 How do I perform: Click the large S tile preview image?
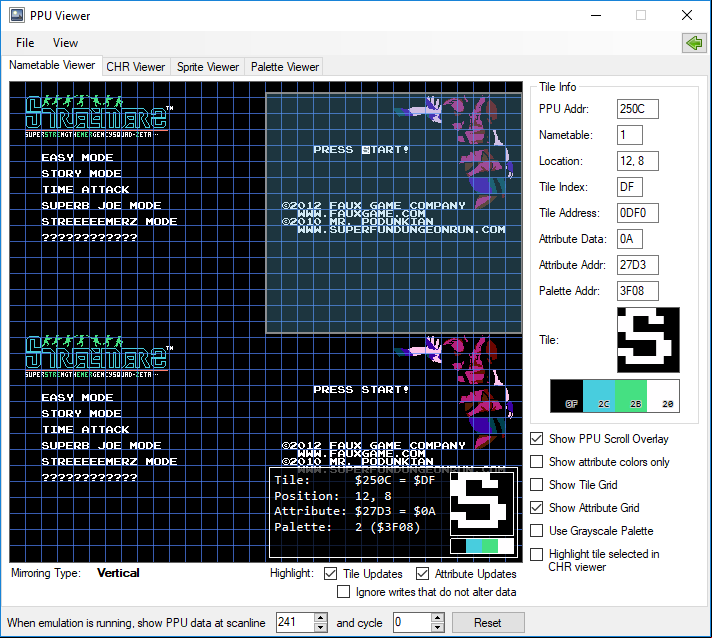(648, 340)
